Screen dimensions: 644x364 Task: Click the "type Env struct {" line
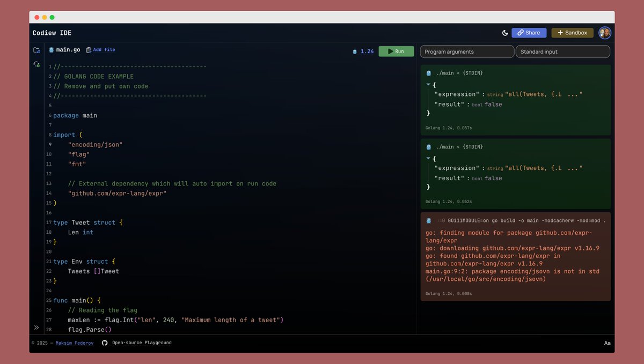point(84,262)
